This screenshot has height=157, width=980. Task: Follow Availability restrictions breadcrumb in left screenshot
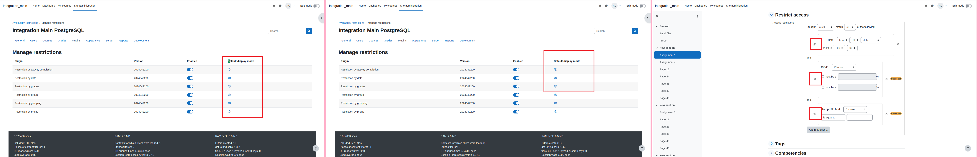[x=25, y=23]
